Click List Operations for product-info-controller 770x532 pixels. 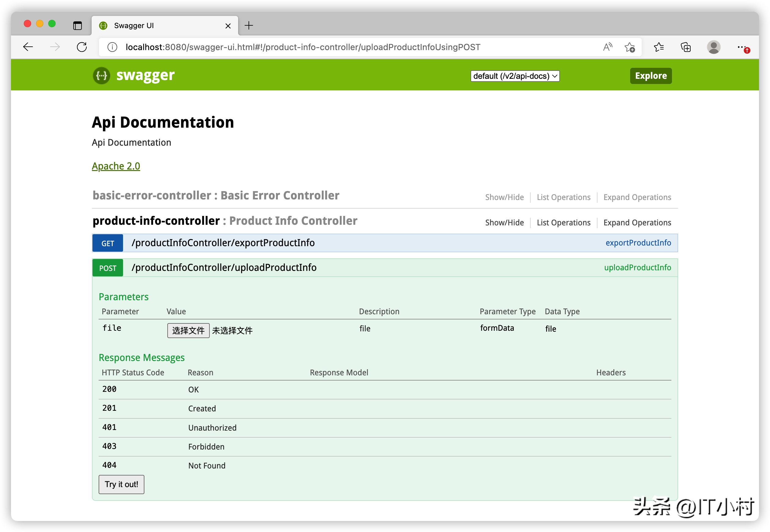click(x=563, y=223)
